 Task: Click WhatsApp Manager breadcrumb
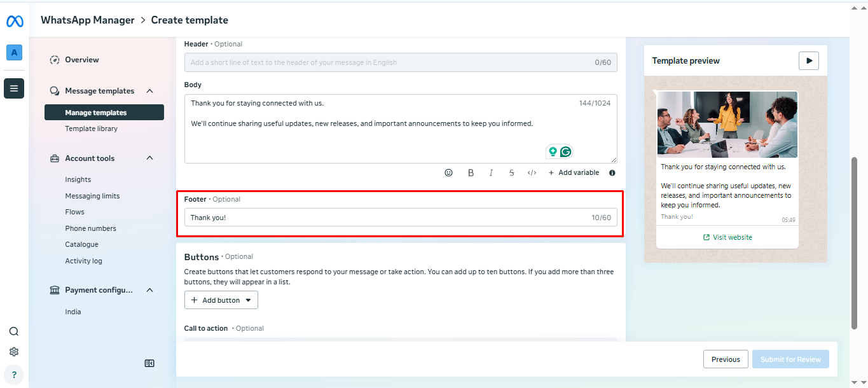88,20
